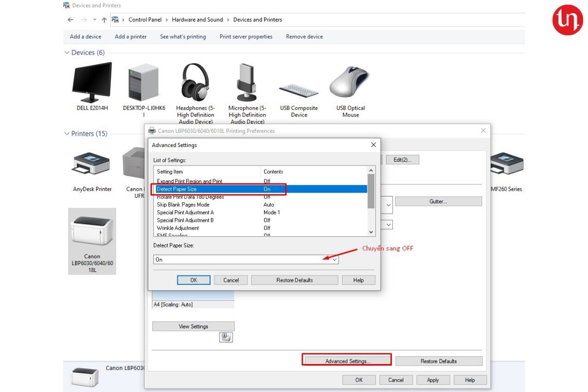
Task: Select the Detect Paper Size row
Action: [260, 189]
